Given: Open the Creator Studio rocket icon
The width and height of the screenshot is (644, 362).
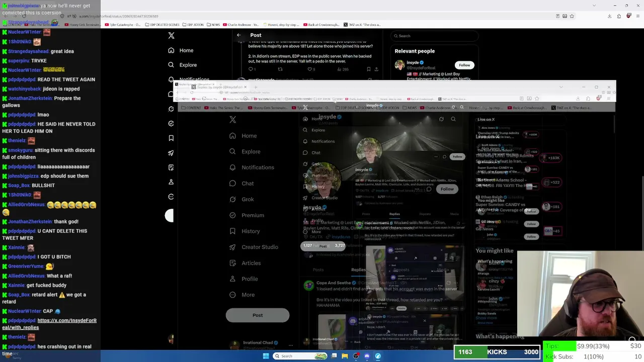Looking at the screenshot, I should point(232,247).
